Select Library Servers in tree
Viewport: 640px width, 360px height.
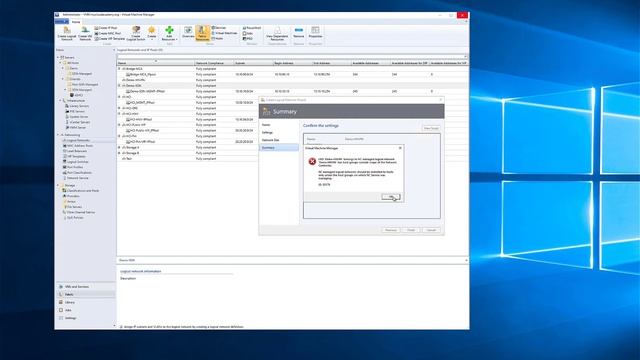coord(76,106)
